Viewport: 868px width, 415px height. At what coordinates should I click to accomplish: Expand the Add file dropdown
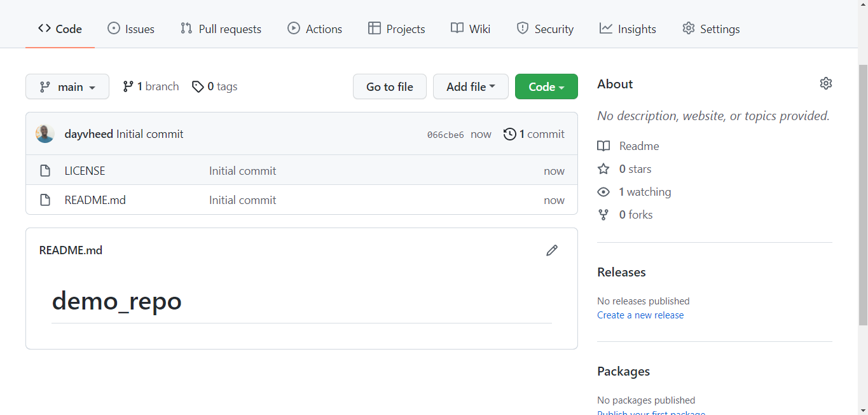click(471, 86)
